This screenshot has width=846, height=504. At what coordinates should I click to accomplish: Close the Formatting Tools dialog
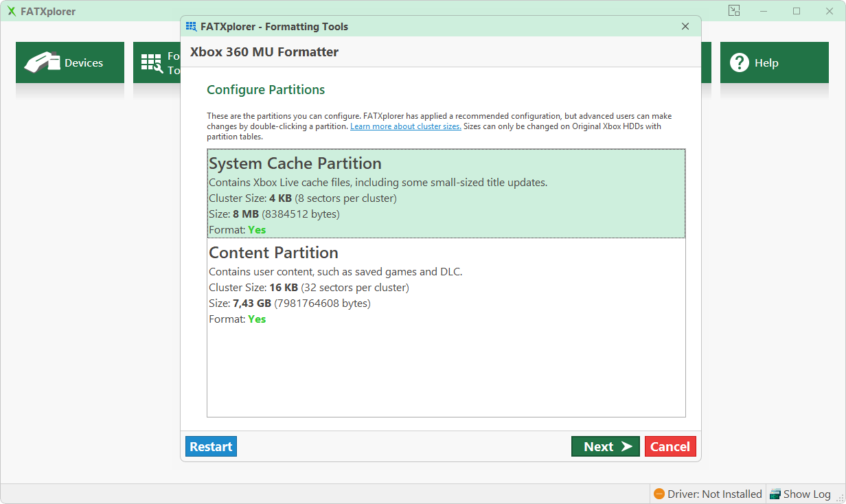(685, 27)
